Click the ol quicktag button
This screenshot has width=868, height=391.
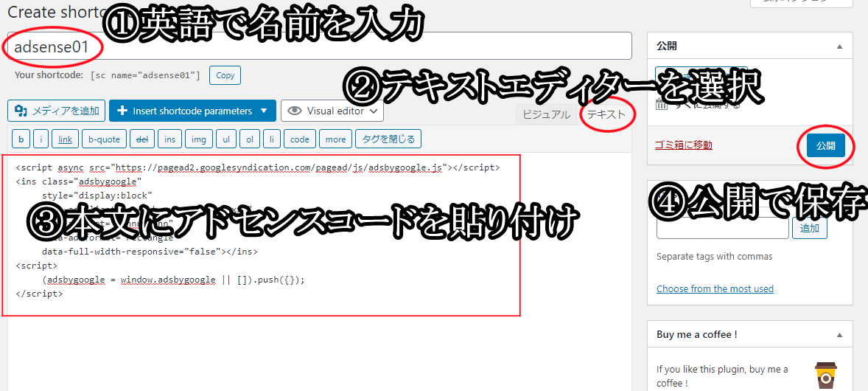click(x=250, y=139)
